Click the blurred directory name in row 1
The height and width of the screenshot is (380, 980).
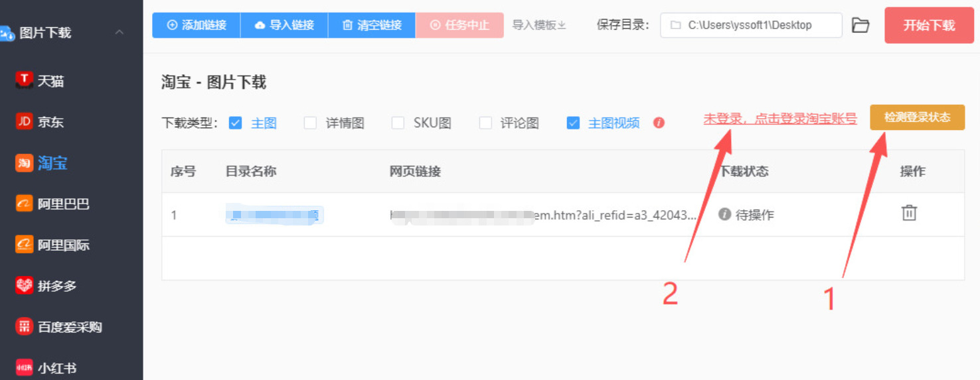click(274, 214)
